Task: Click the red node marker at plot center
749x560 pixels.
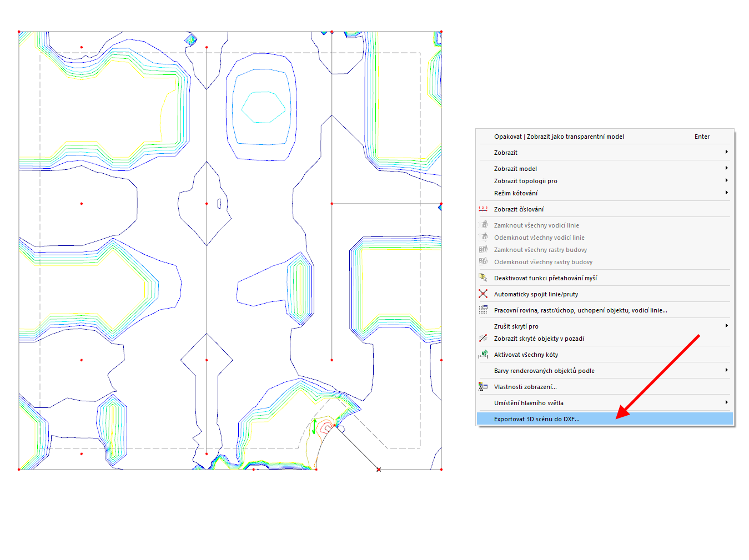Action: point(207,204)
